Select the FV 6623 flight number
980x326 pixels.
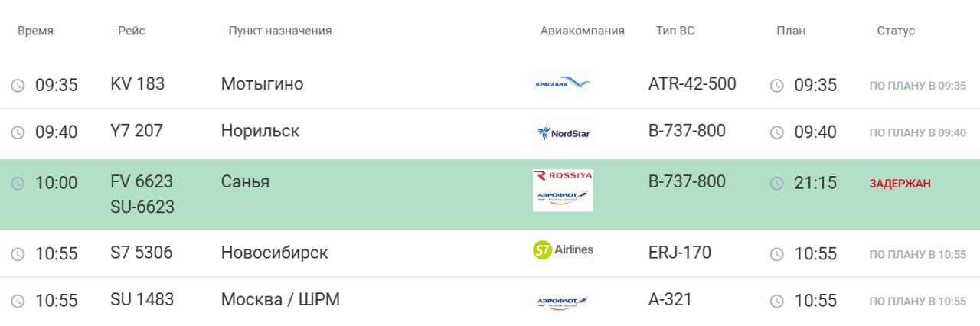(x=142, y=181)
